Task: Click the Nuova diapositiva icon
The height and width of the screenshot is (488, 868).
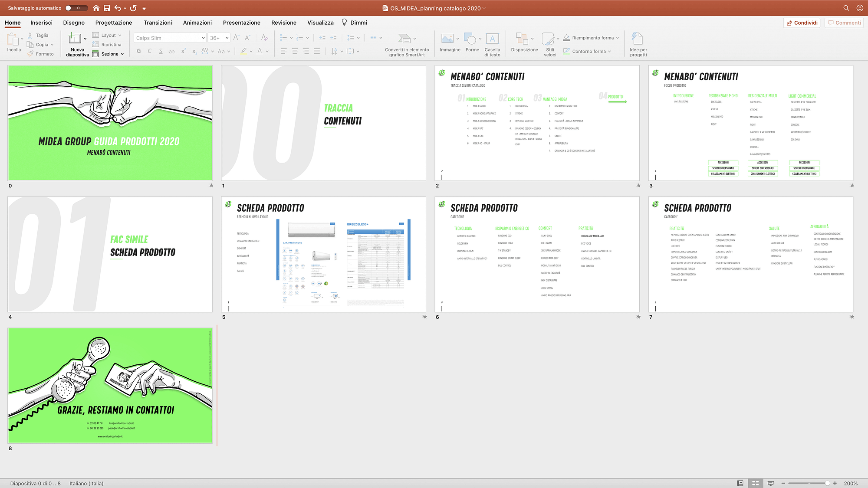Action: coord(75,38)
